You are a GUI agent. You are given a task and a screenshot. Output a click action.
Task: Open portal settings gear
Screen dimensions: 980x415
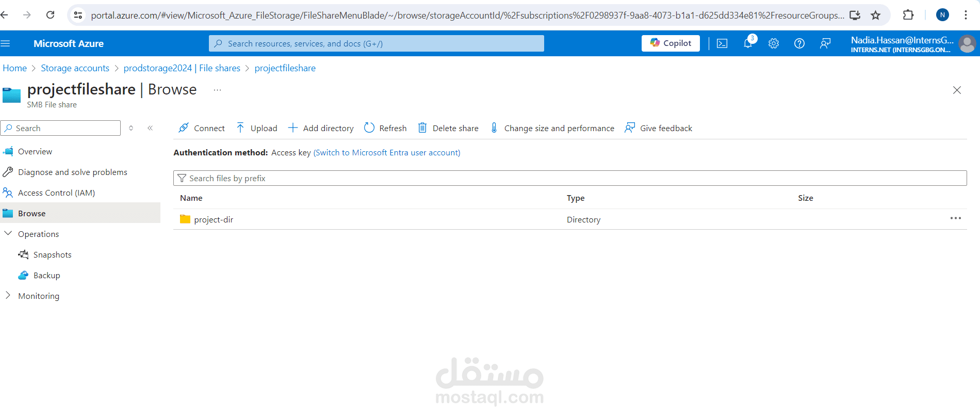(x=774, y=43)
